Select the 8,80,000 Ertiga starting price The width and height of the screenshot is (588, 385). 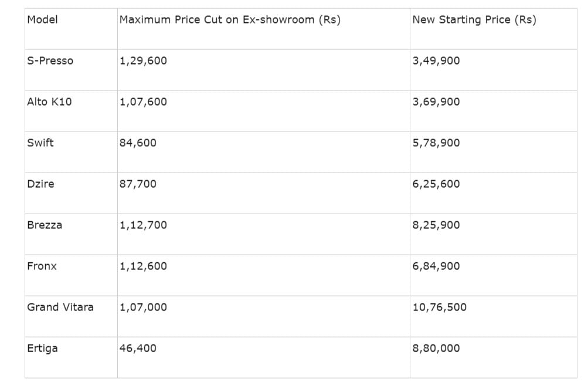click(436, 348)
